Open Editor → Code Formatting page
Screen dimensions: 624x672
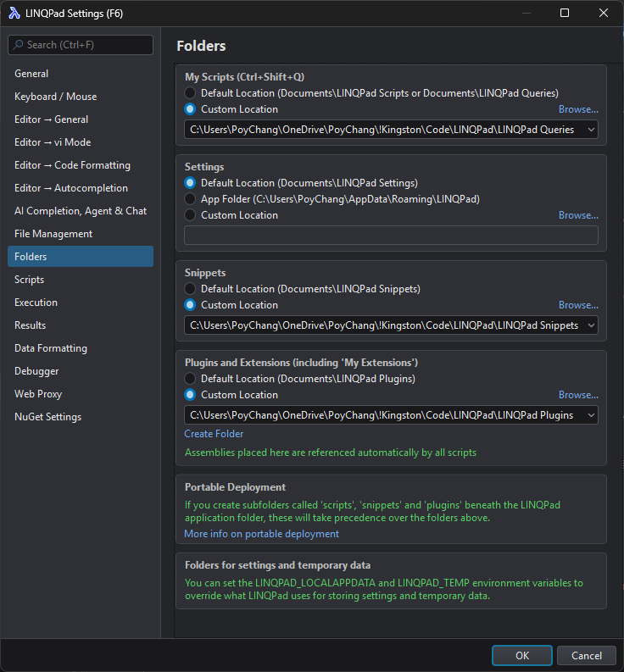[81, 165]
